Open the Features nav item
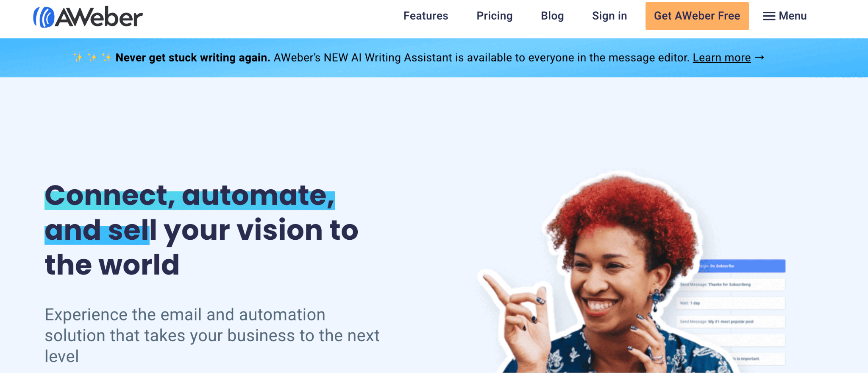This screenshot has width=868, height=373. point(426,16)
